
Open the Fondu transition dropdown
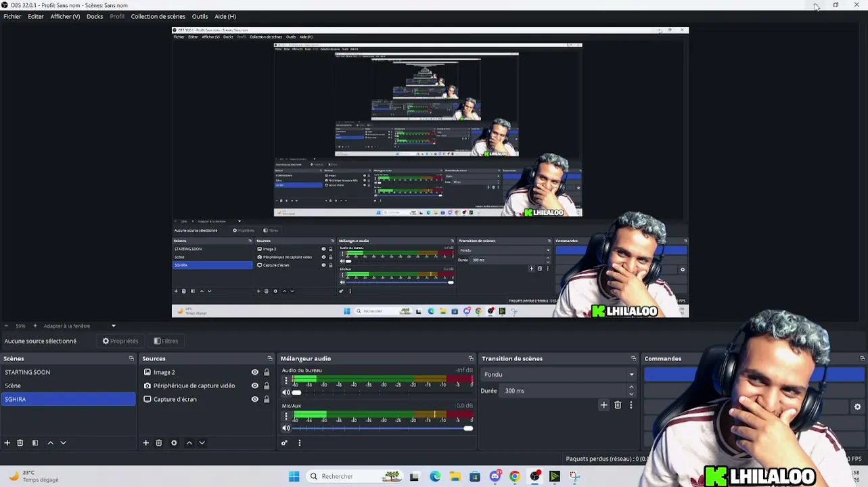coord(559,375)
